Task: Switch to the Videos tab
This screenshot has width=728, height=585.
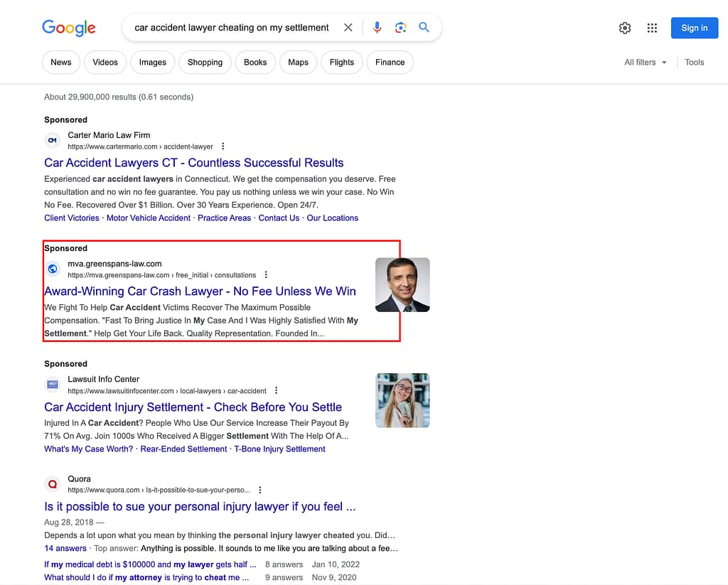Action: click(105, 63)
